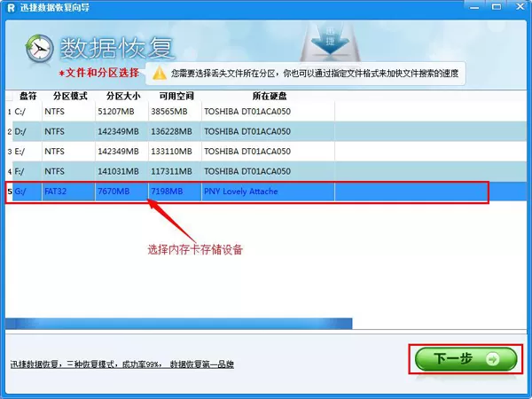The width and height of the screenshot is (532, 399).
Task: Click the blue download arrow logo
Action: [330, 42]
